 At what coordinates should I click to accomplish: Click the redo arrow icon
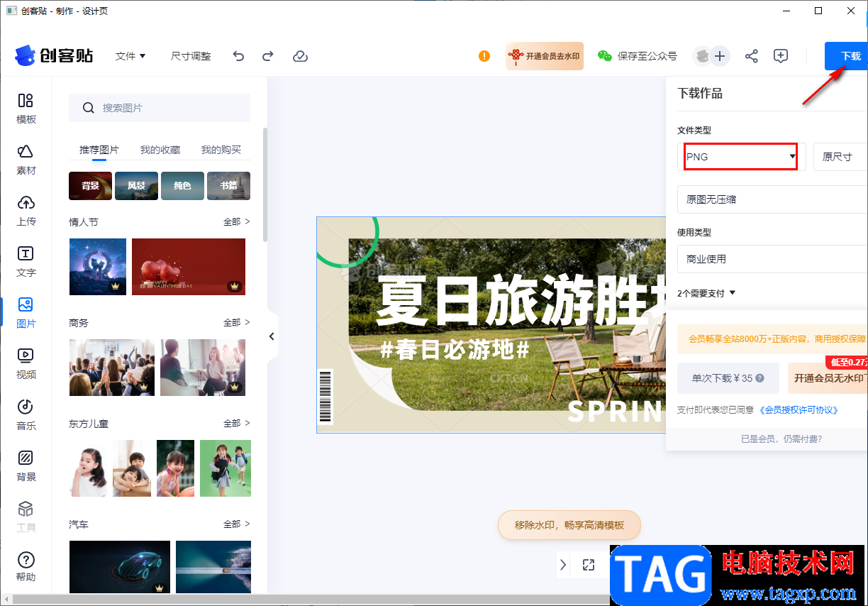click(268, 56)
